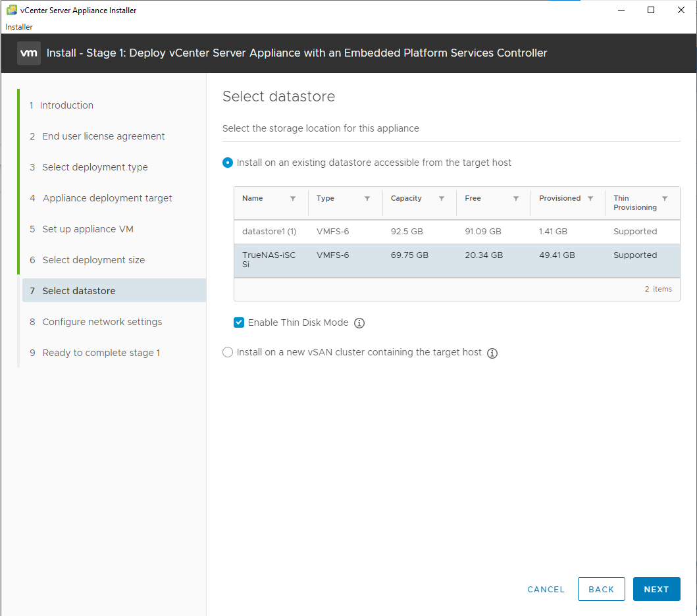This screenshot has width=697, height=616.
Task: Open the Provisioned column filter
Action: [590, 199]
